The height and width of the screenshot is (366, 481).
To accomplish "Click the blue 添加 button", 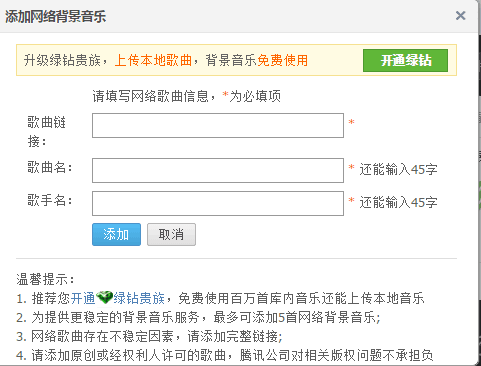I will click(116, 235).
